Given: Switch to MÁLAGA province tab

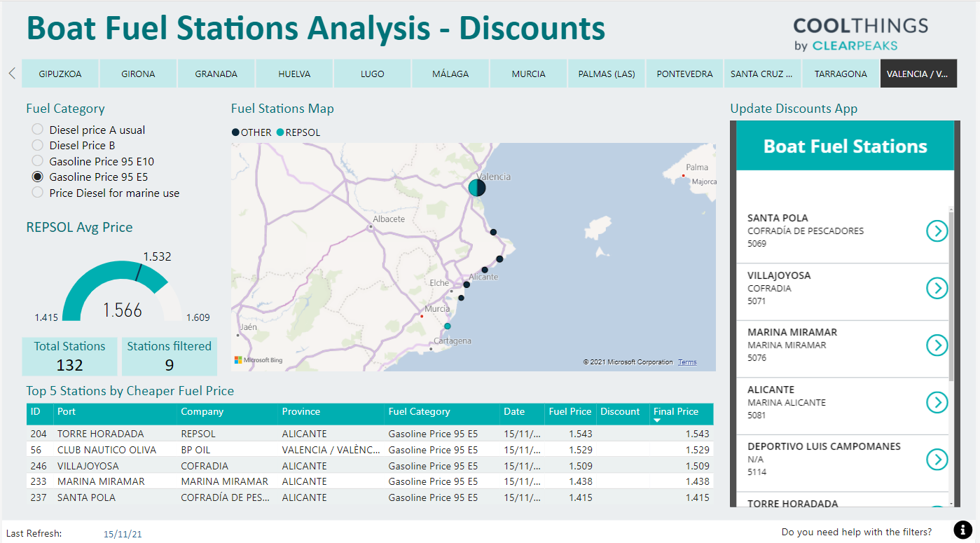Looking at the screenshot, I should 450,74.
